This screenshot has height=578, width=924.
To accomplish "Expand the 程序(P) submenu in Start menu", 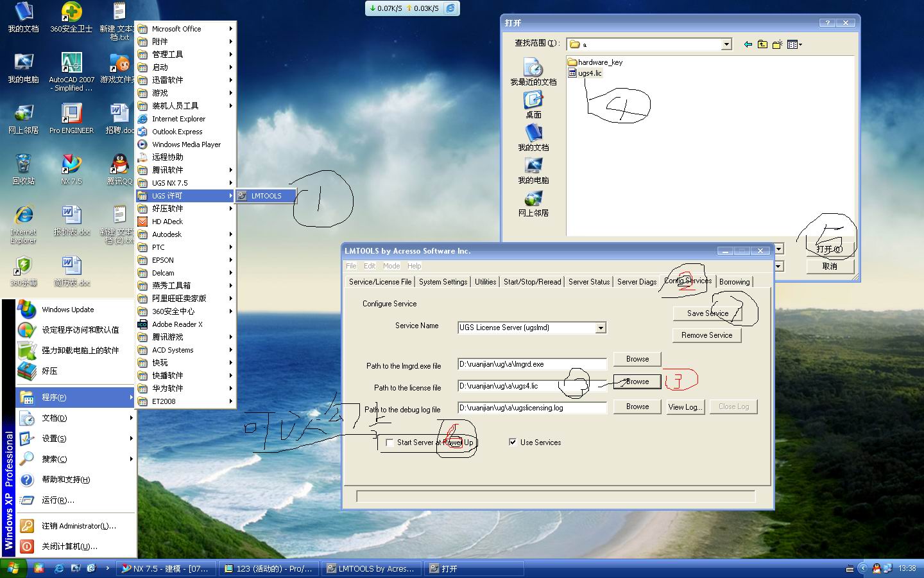I will [76, 398].
